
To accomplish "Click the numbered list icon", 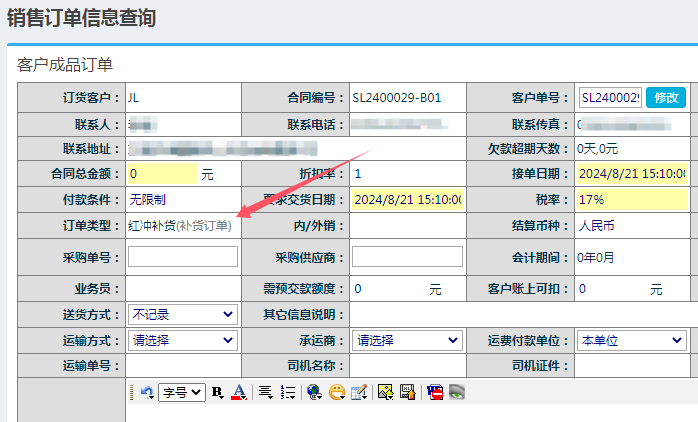I will pos(288,393).
